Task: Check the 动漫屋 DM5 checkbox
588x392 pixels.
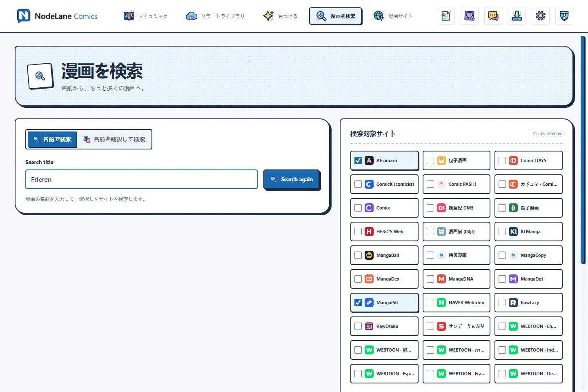Action: 430,208
